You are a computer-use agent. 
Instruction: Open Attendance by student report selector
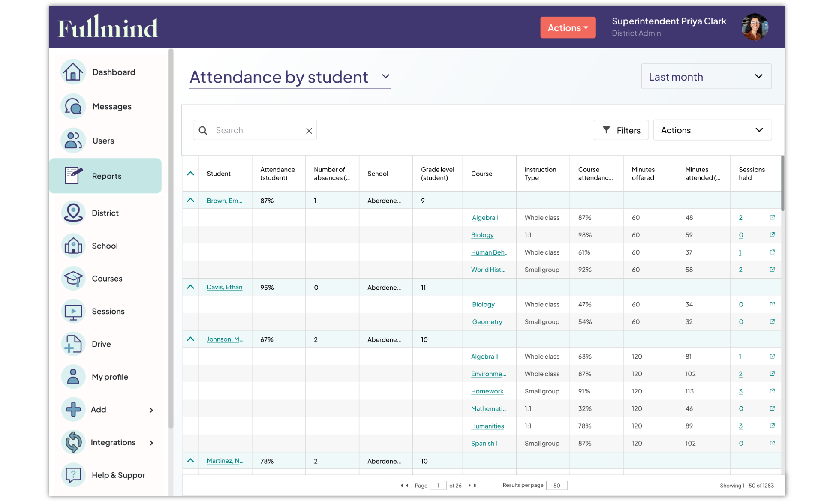pos(290,77)
